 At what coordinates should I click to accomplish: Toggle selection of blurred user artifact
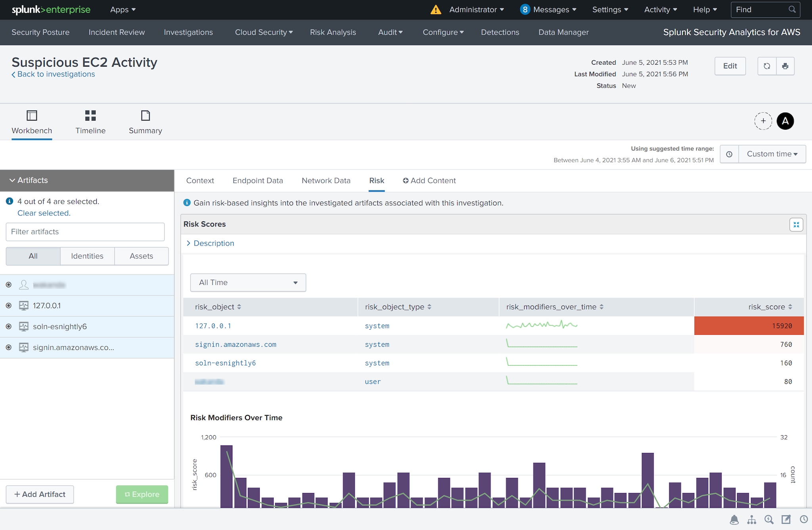(x=9, y=285)
